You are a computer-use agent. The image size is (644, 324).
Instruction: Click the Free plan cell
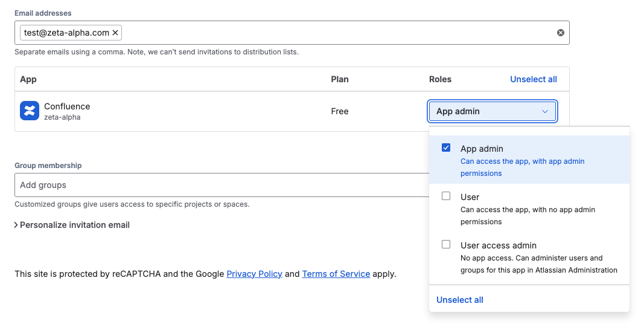[340, 111]
